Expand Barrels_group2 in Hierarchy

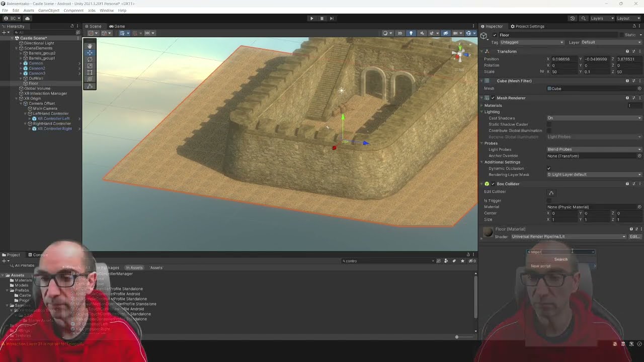pos(22,53)
